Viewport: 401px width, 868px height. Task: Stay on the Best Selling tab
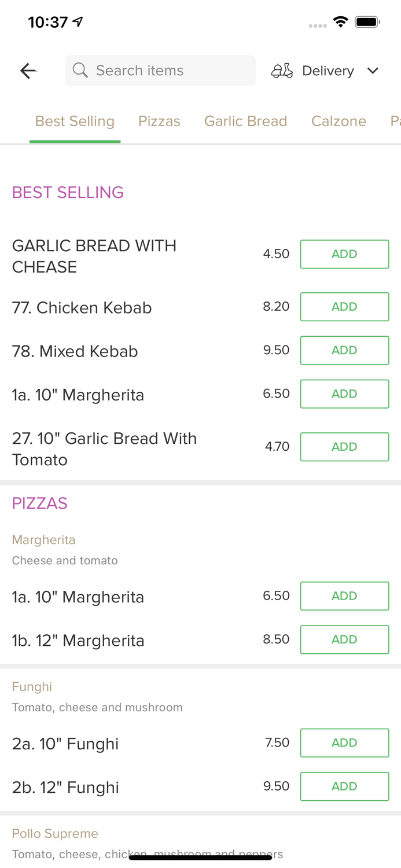tap(75, 121)
